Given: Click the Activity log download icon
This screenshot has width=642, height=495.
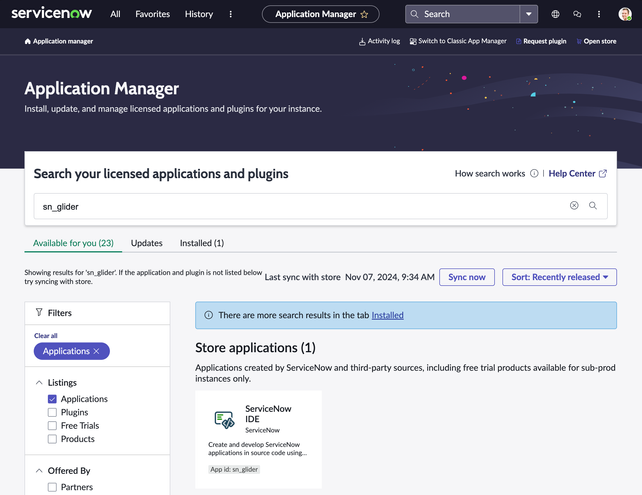Looking at the screenshot, I should click(362, 41).
